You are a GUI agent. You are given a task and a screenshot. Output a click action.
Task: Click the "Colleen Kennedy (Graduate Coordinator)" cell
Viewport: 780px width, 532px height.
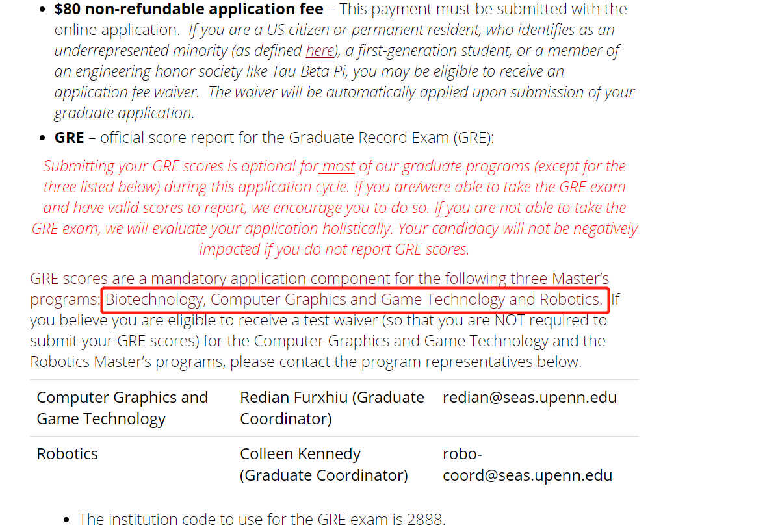(x=324, y=464)
